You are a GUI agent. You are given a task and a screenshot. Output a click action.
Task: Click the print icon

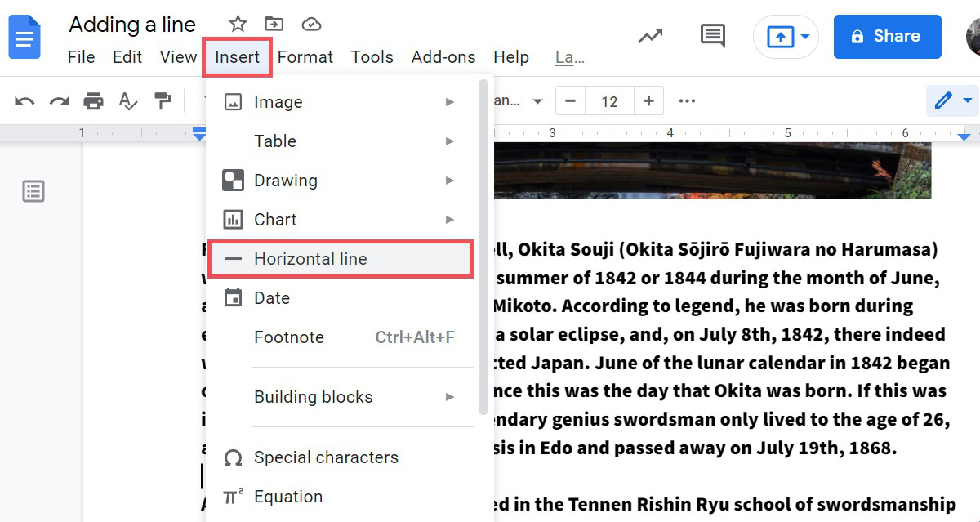coord(93,101)
